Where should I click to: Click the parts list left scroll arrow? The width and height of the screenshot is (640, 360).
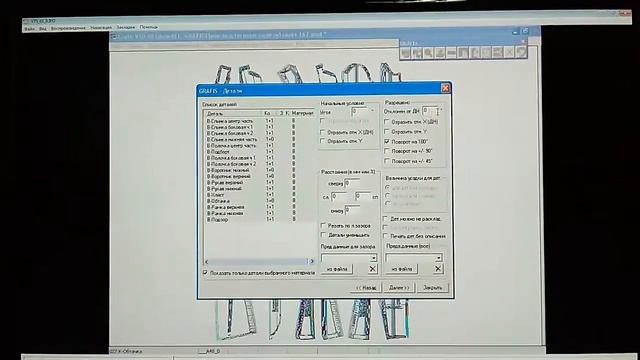click(x=207, y=262)
